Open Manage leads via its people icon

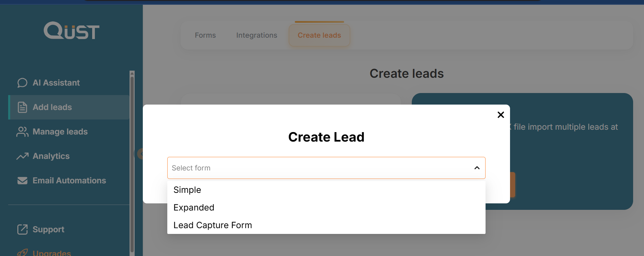pos(22,132)
